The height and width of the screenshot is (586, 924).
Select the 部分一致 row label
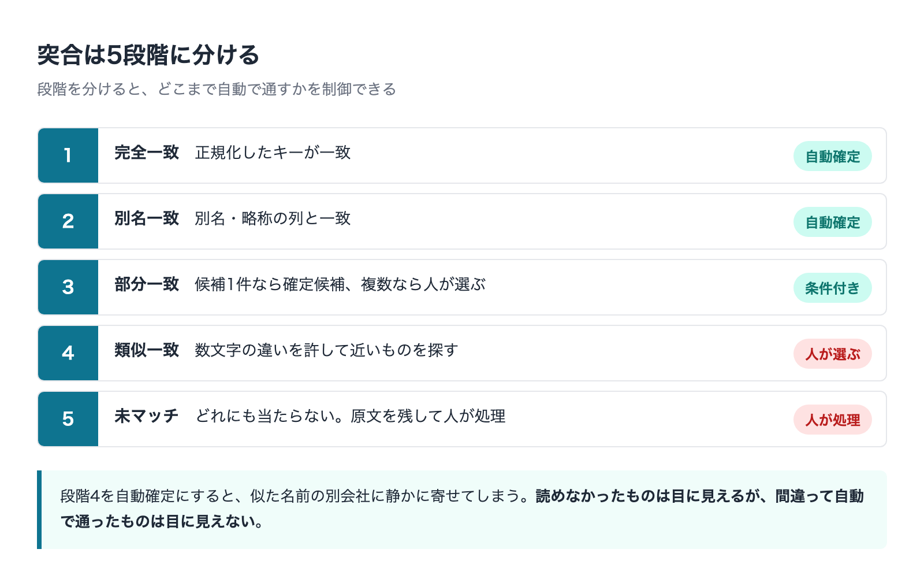(147, 284)
